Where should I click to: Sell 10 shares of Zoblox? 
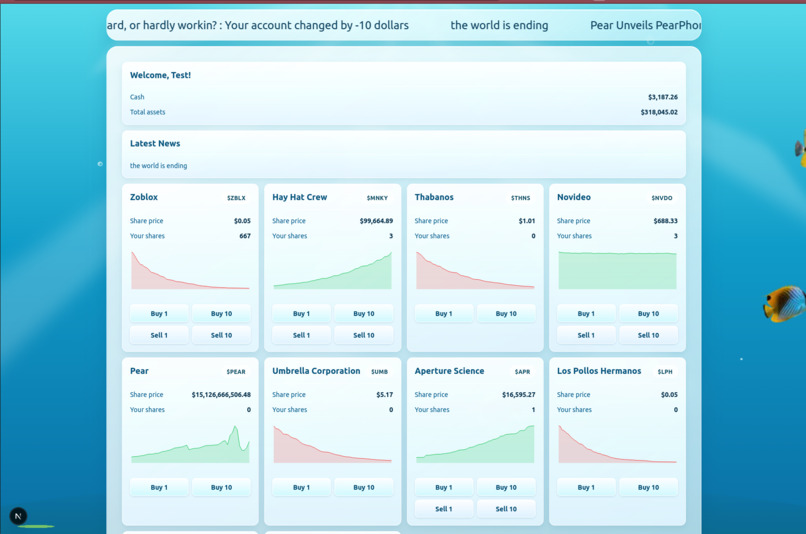pos(221,335)
